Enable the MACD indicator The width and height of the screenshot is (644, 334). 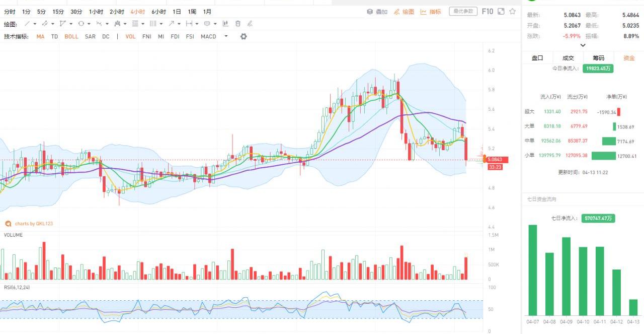pyautogui.click(x=208, y=36)
